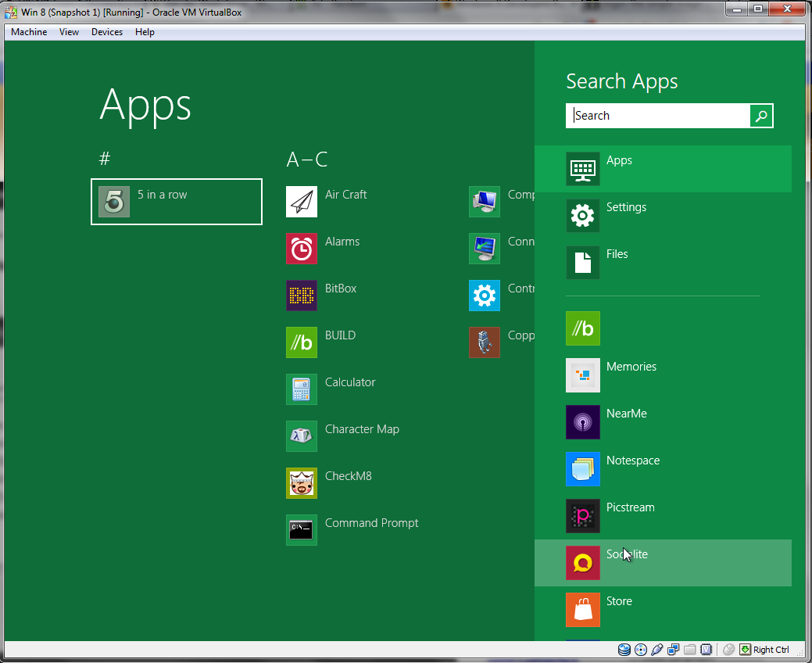
Task: Select the Apps search scope
Action: pos(663,169)
